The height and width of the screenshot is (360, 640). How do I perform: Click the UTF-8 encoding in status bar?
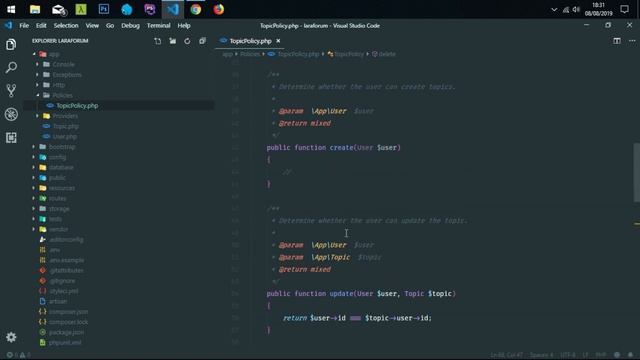click(x=567, y=355)
